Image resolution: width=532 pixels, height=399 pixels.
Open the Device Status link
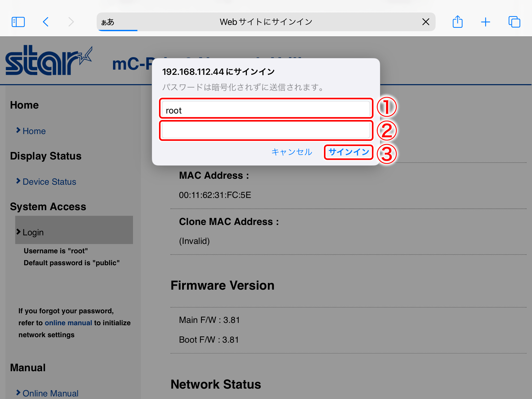49,182
